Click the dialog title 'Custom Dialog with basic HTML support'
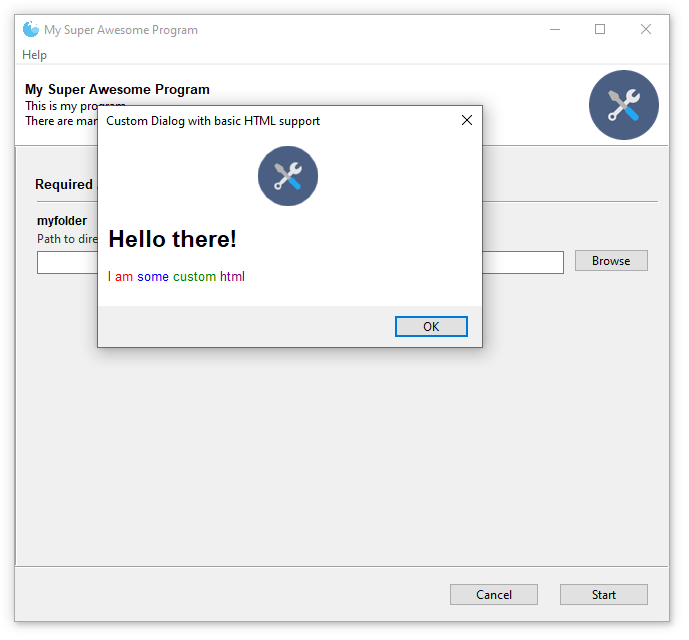This screenshot has width=689, height=640. (213, 121)
